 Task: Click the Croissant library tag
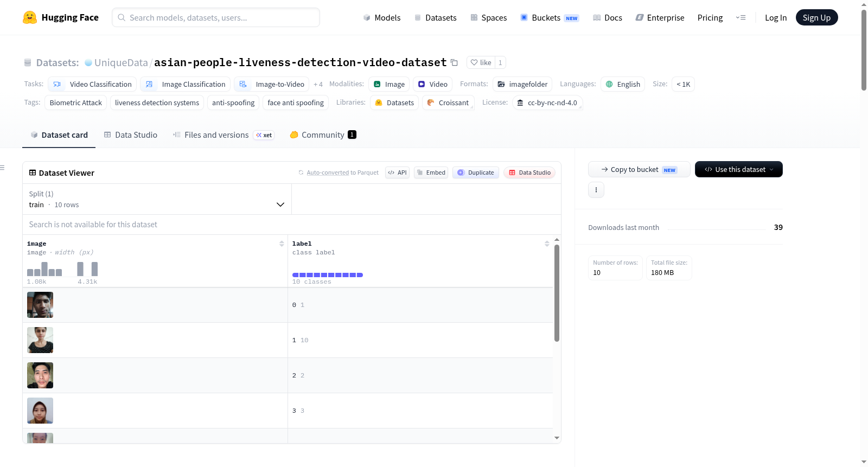pos(449,103)
